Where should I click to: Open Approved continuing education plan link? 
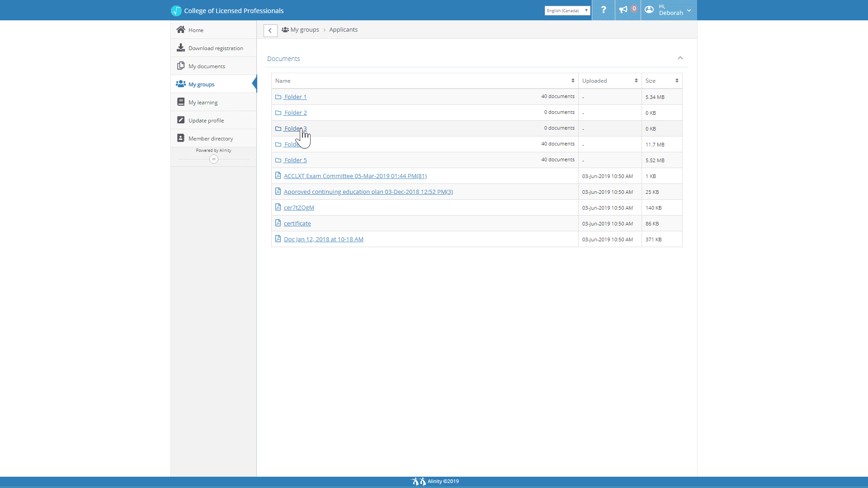(368, 192)
